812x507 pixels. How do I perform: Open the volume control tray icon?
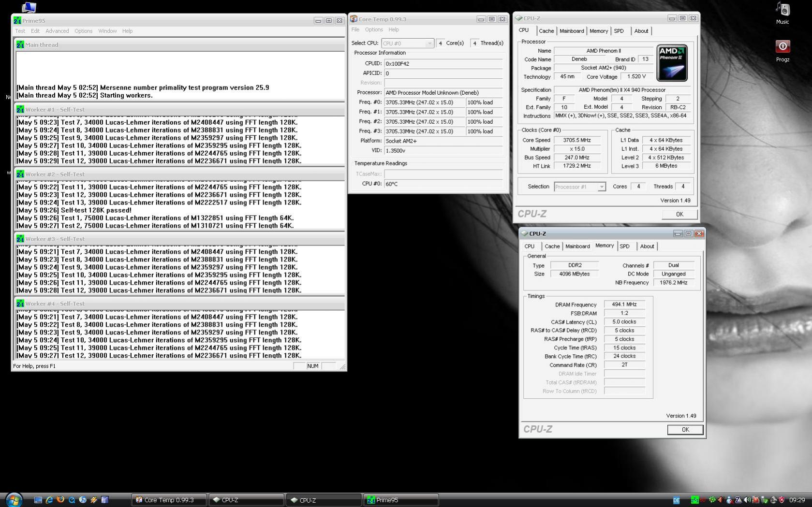coord(747,500)
